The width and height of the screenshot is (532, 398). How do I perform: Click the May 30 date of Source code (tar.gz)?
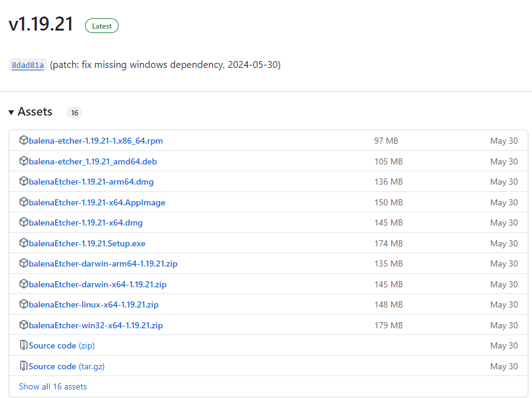click(x=504, y=366)
